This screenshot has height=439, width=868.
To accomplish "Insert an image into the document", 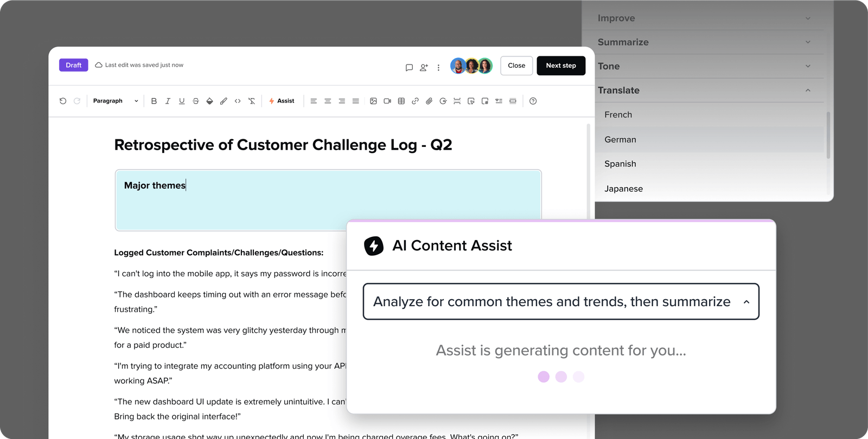I will click(x=374, y=101).
